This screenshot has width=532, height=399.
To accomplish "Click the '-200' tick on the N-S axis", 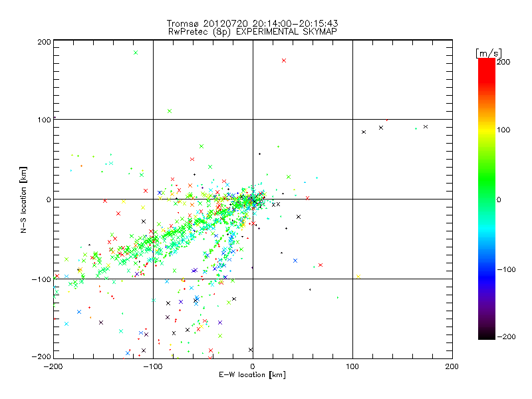I will coord(41,356).
